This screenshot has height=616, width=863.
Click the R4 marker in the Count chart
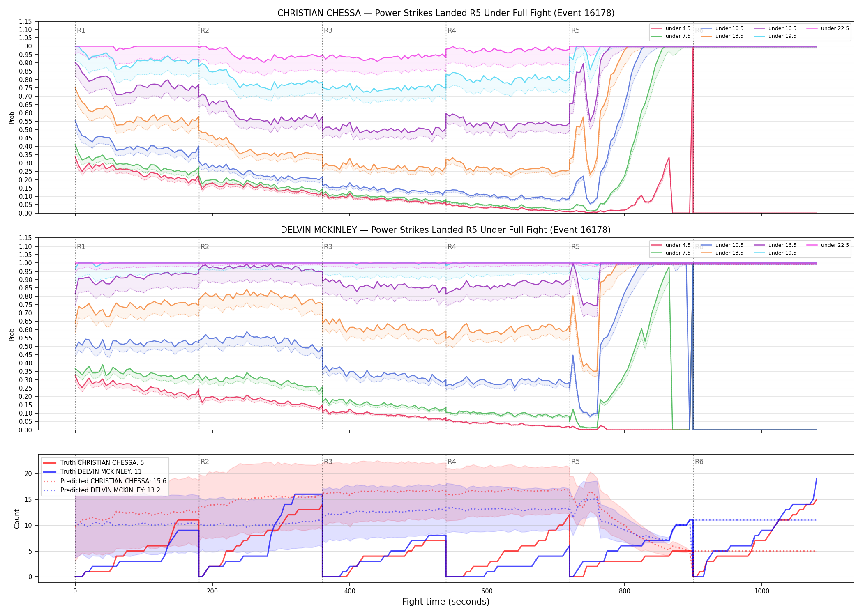[452, 462]
